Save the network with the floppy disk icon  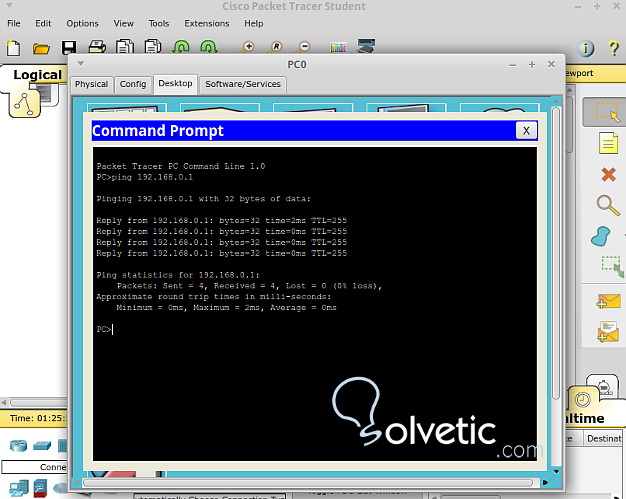(x=69, y=48)
